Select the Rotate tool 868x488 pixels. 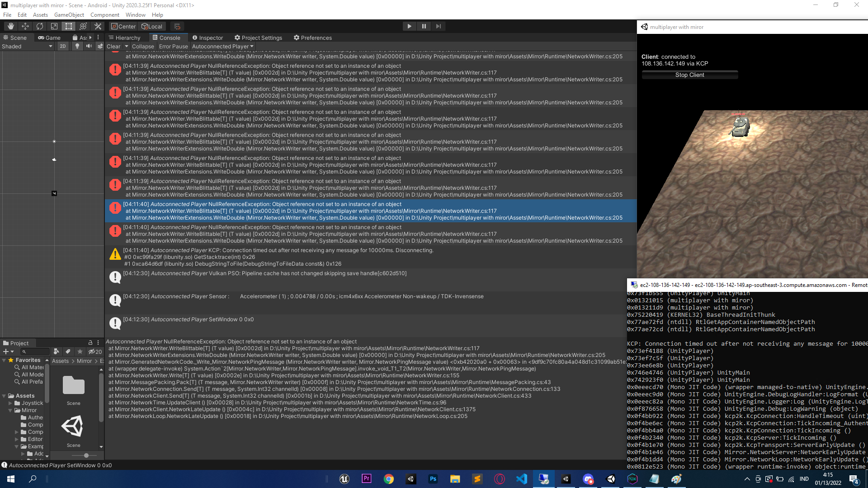[40, 26]
